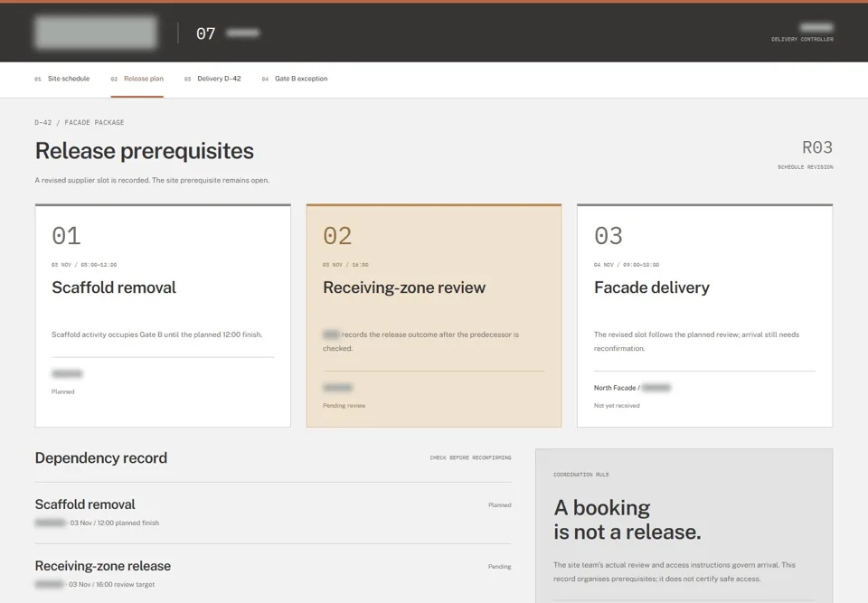Open the Gate B exception tab

[x=295, y=79]
